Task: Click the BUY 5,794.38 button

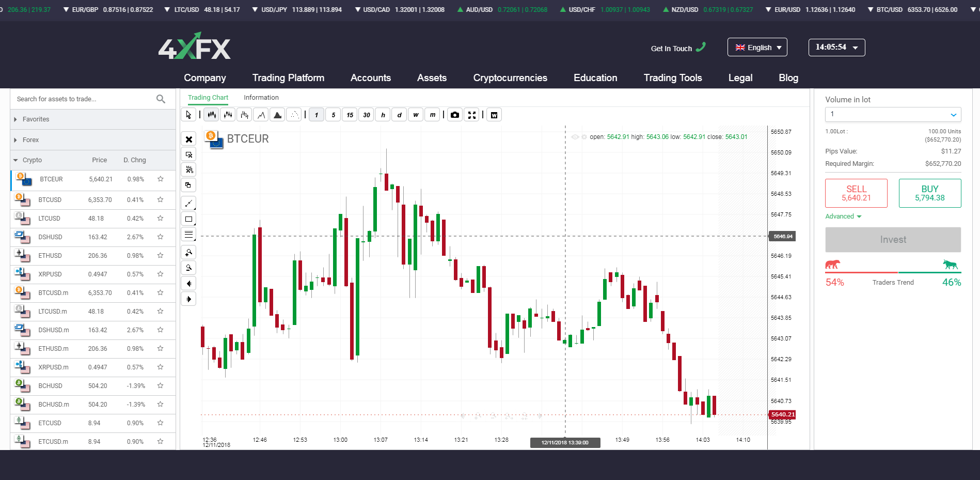Action: click(x=929, y=193)
